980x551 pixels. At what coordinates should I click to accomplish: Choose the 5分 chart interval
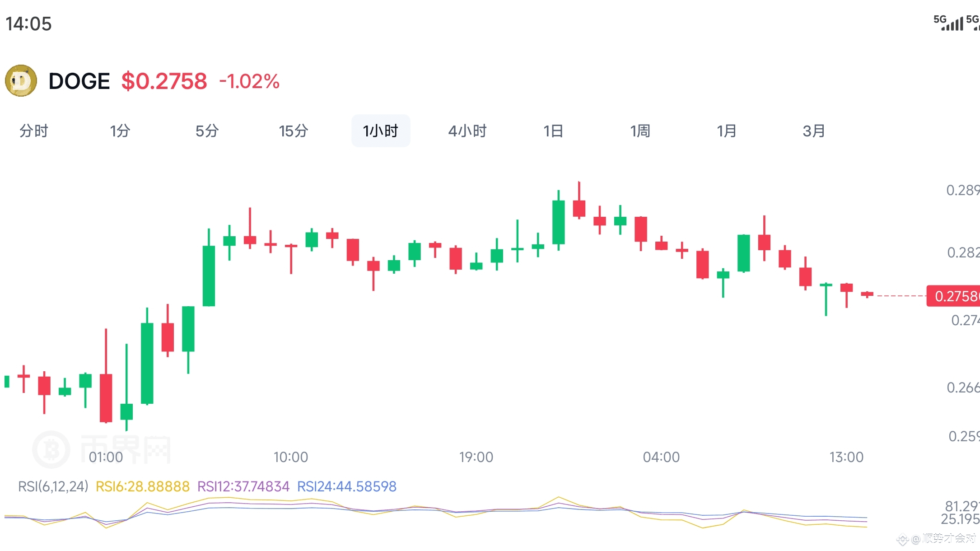tap(207, 131)
